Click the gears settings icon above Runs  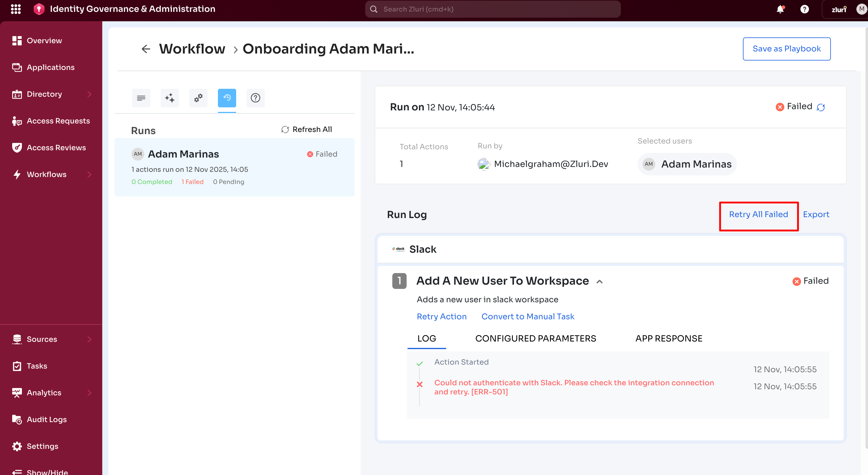click(x=198, y=98)
